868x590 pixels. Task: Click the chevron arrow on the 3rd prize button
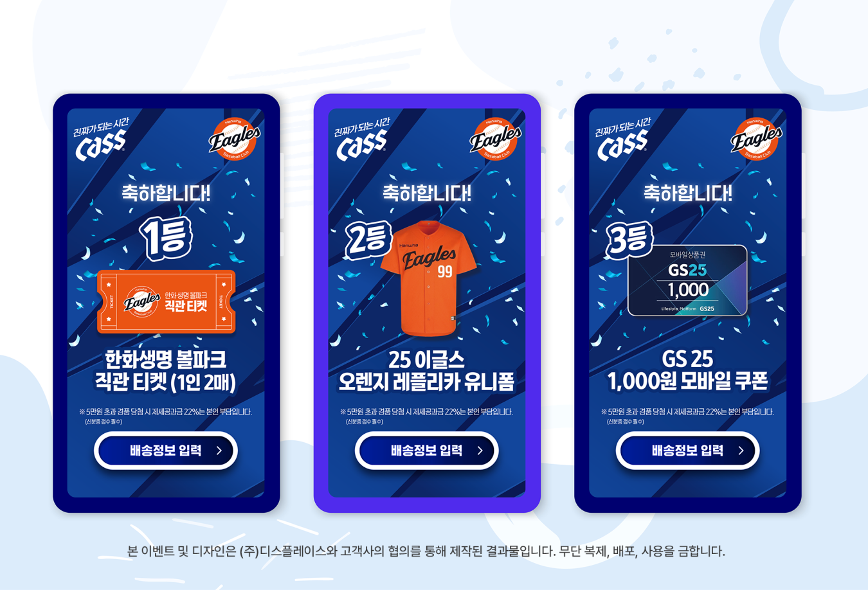click(741, 451)
